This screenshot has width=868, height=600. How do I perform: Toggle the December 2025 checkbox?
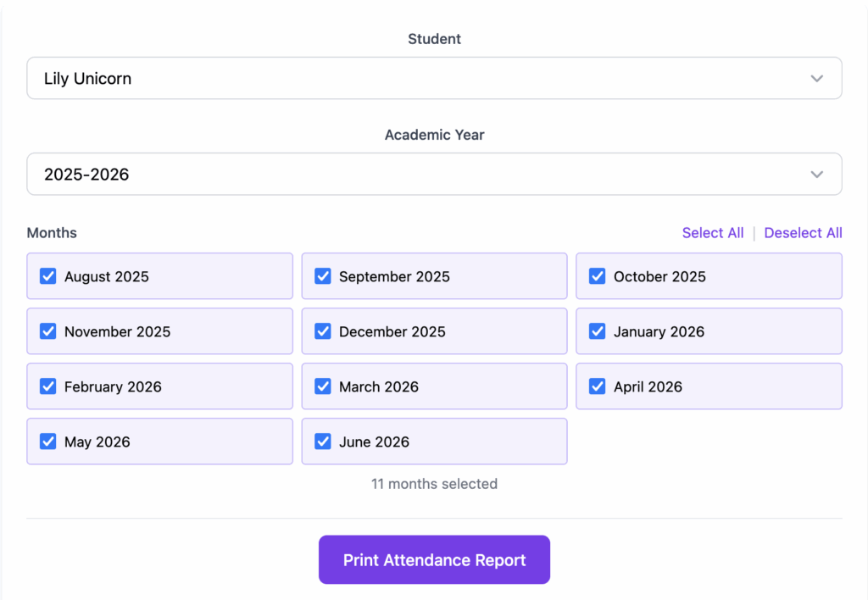(x=323, y=331)
